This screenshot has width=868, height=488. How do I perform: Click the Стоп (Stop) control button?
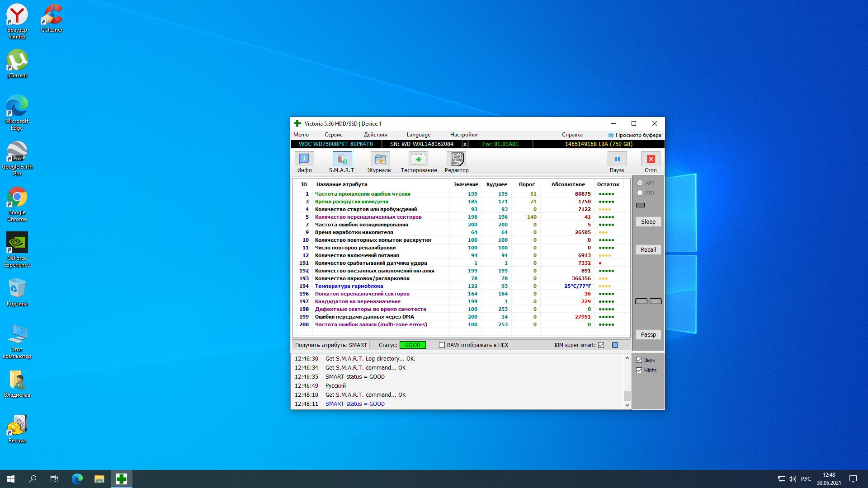coord(651,159)
